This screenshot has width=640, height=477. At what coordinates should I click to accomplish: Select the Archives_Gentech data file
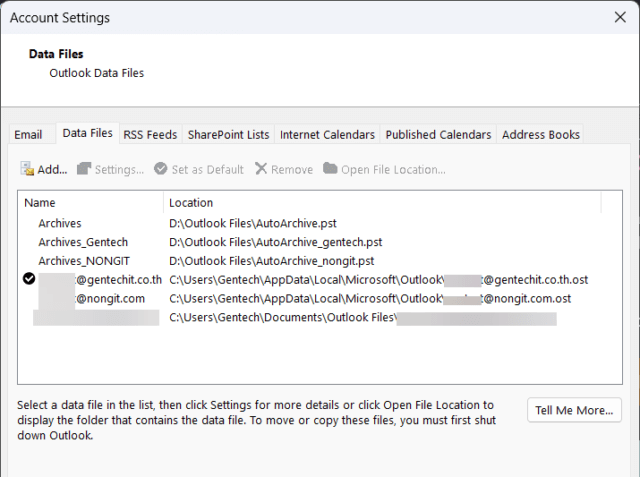[83, 242]
